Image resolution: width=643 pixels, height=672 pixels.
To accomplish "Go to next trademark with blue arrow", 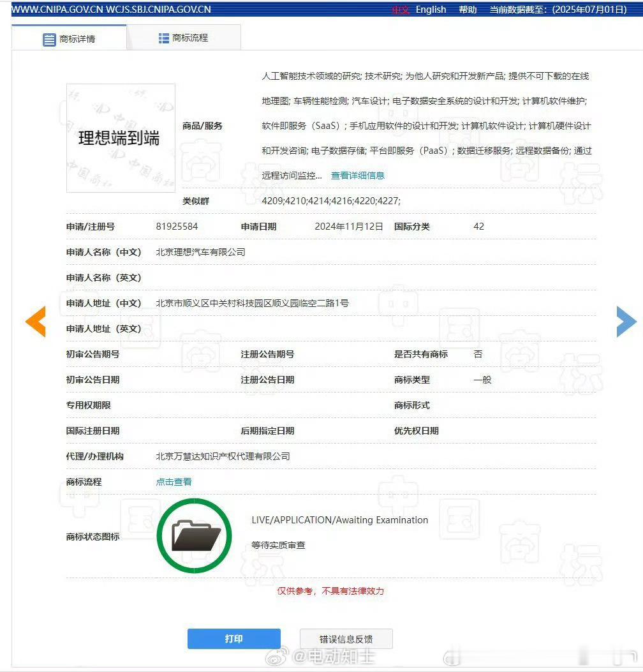I will pos(626,322).
